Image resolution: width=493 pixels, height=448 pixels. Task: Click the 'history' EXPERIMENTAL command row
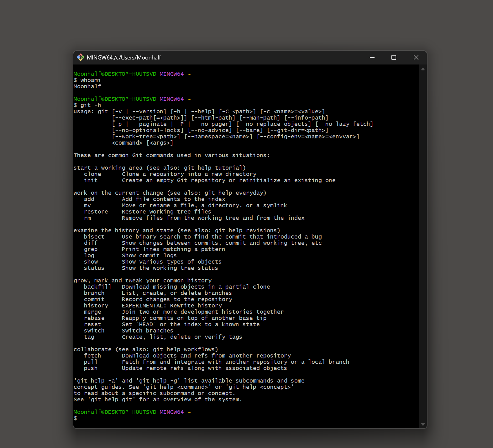pos(153,306)
